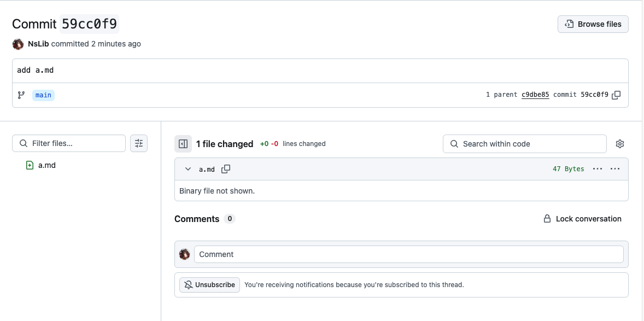Click the Comment text box
The width and height of the screenshot is (644, 321).
(408, 254)
